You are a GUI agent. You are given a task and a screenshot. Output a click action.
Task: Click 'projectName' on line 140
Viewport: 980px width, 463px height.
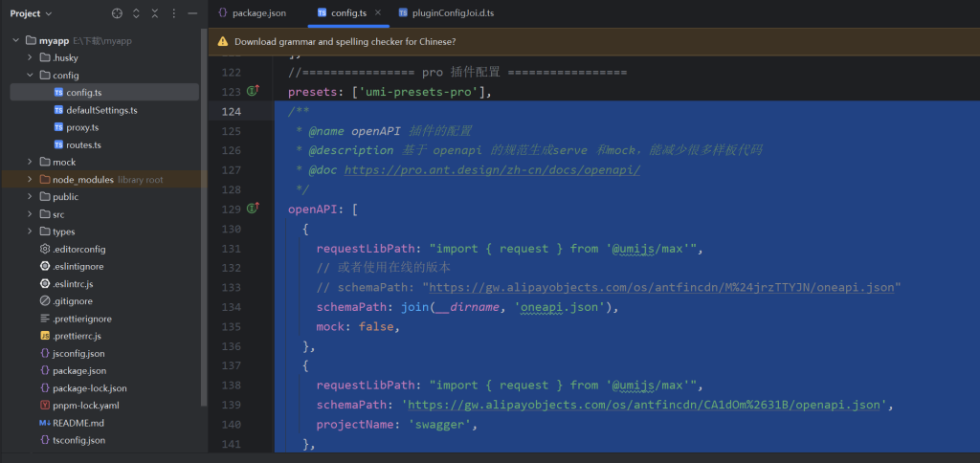tap(354, 425)
